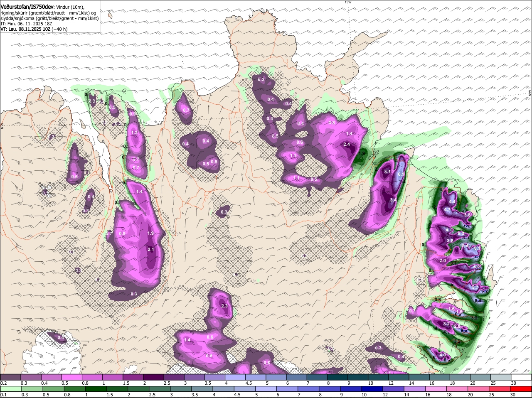Image resolution: width=532 pixels, height=398 pixels.
Task: Select the bright pink upper legend swatch labeled 0.5
Action: (71, 377)
